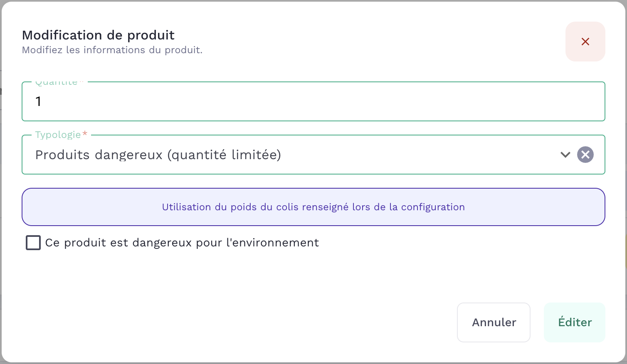Viewport: 627px width, 364px height.
Task: Confirm changes with the Éditer button
Action: coord(575,322)
